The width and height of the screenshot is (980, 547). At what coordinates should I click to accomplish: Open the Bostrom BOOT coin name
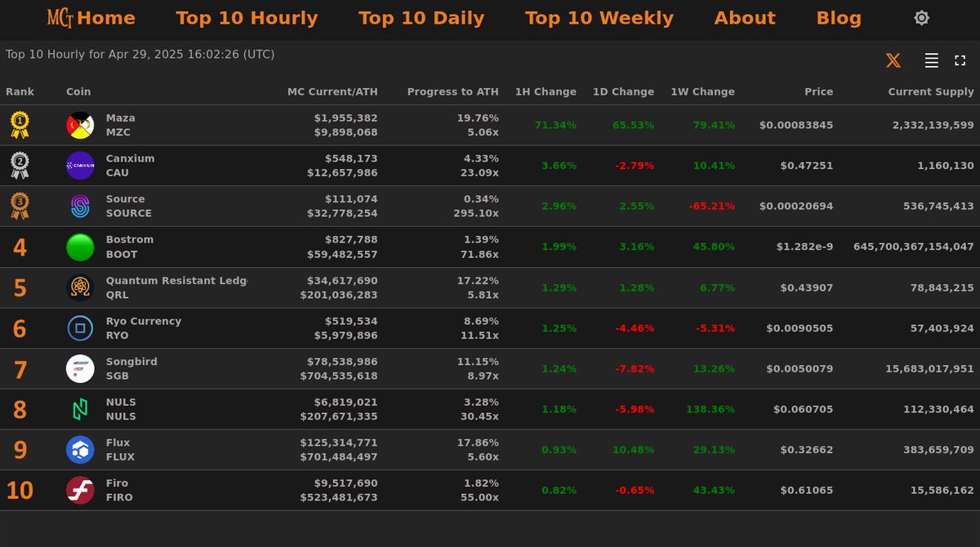(130, 247)
